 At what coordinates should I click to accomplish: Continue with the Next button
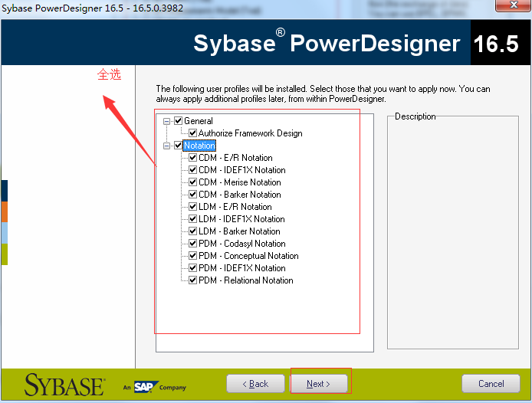(x=318, y=384)
